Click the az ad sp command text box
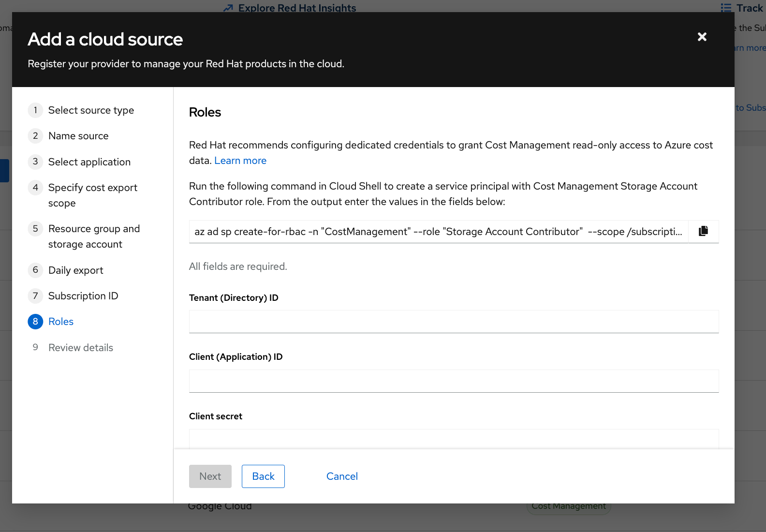The image size is (766, 532). [x=438, y=232]
